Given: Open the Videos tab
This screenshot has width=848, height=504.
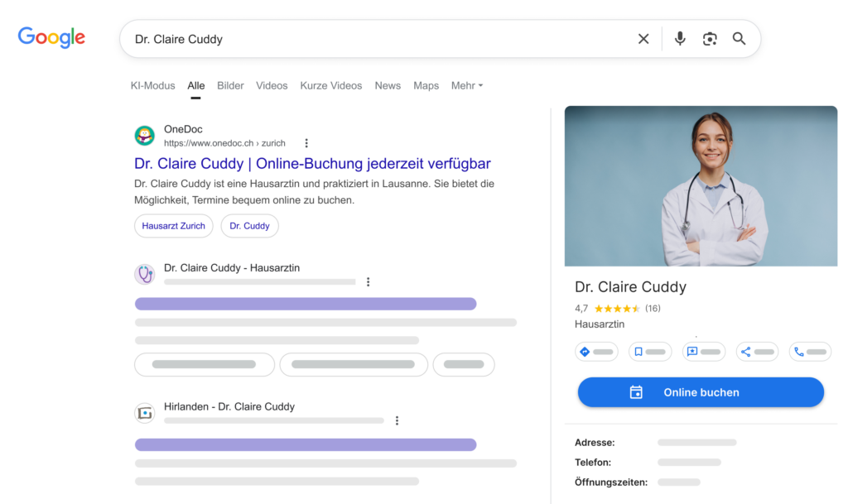Looking at the screenshot, I should pyautogui.click(x=272, y=85).
